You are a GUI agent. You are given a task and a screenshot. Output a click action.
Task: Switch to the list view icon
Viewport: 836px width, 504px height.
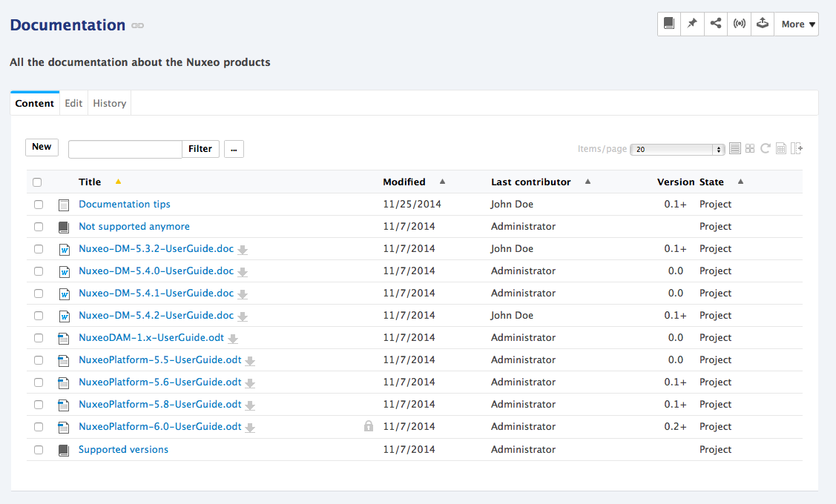pyautogui.click(x=734, y=149)
